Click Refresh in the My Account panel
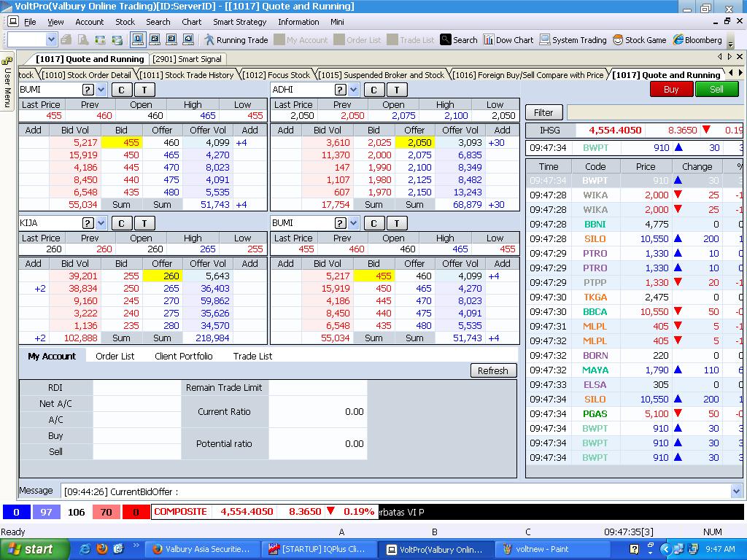The height and width of the screenshot is (560, 747). pyautogui.click(x=493, y=370)
